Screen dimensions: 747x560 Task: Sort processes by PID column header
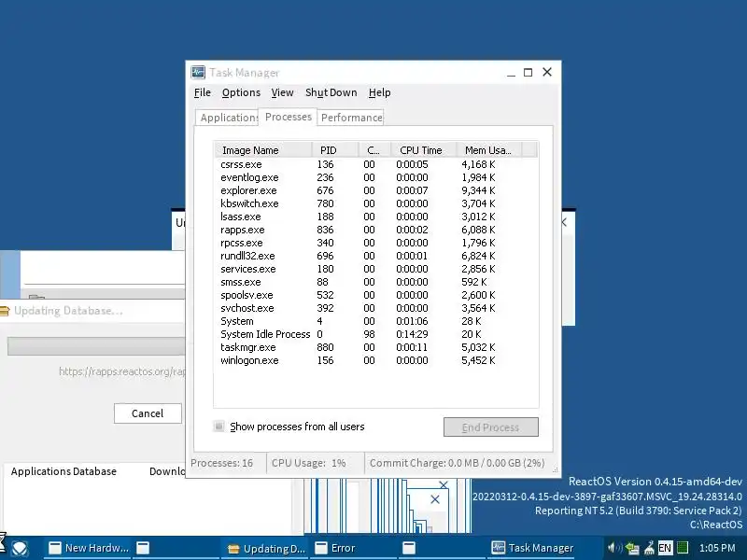point(335,150)
